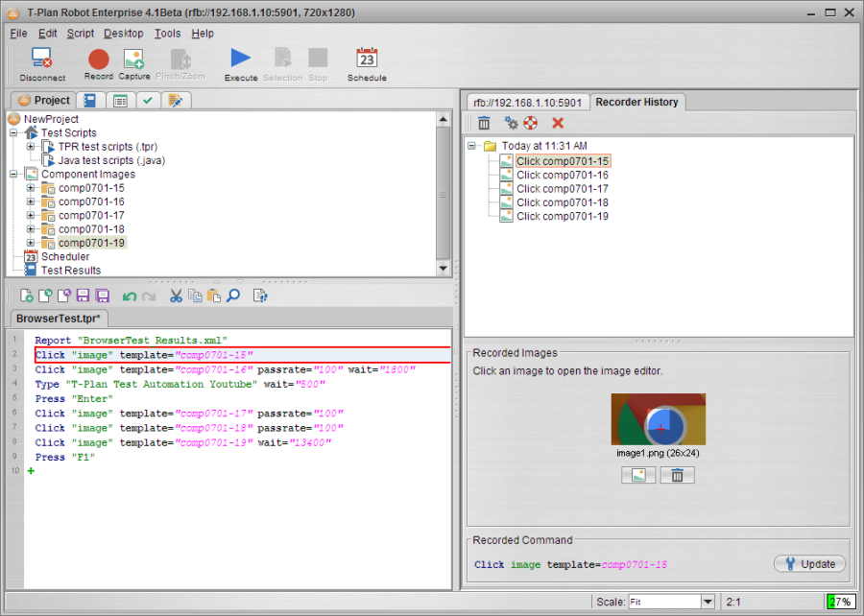The width and height of the screenshot is (864, 616).
Task: Click the Capture screenshot icon
Action: pos(134,61)
